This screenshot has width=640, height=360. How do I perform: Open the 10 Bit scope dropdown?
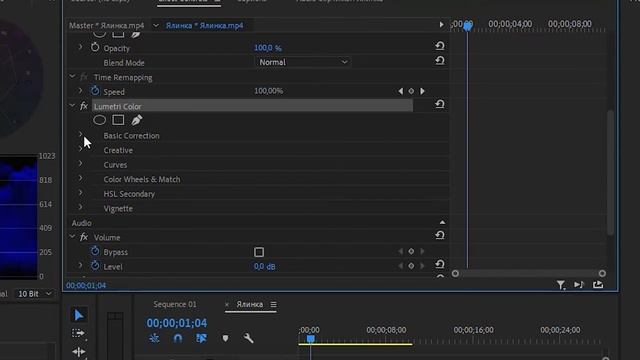(x=34, y=293)
